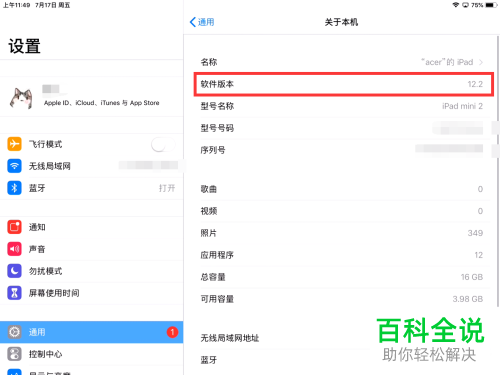Open 通知 settings row
Screen dimensions: 500x375
[x=92, y=227]
